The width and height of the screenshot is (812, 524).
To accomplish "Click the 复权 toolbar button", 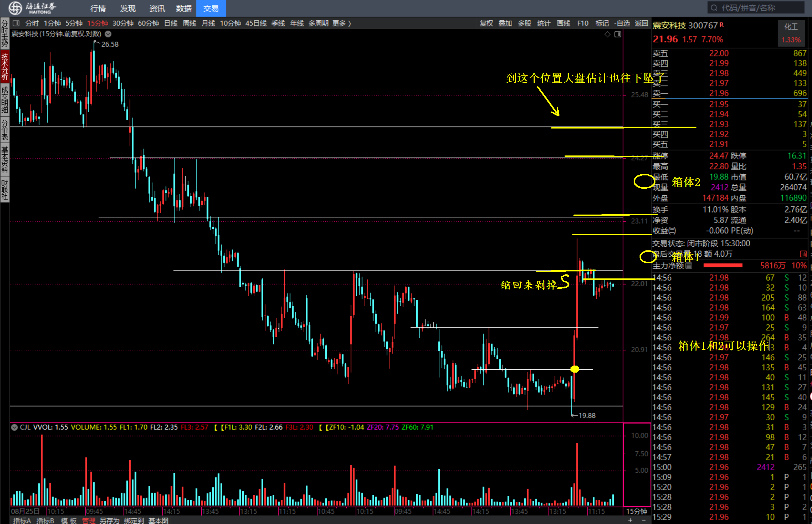I will [x=486, y=23].
